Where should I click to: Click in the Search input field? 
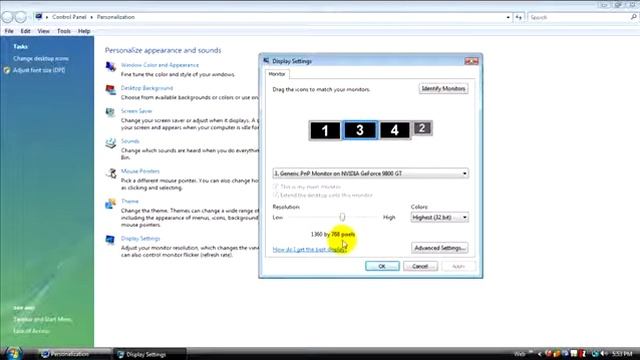click(579, 17)
